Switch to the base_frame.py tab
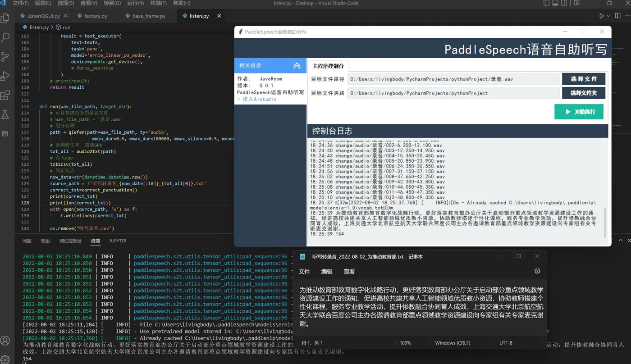The width and height of the screenshot is (631, 364). coord(148,16)
